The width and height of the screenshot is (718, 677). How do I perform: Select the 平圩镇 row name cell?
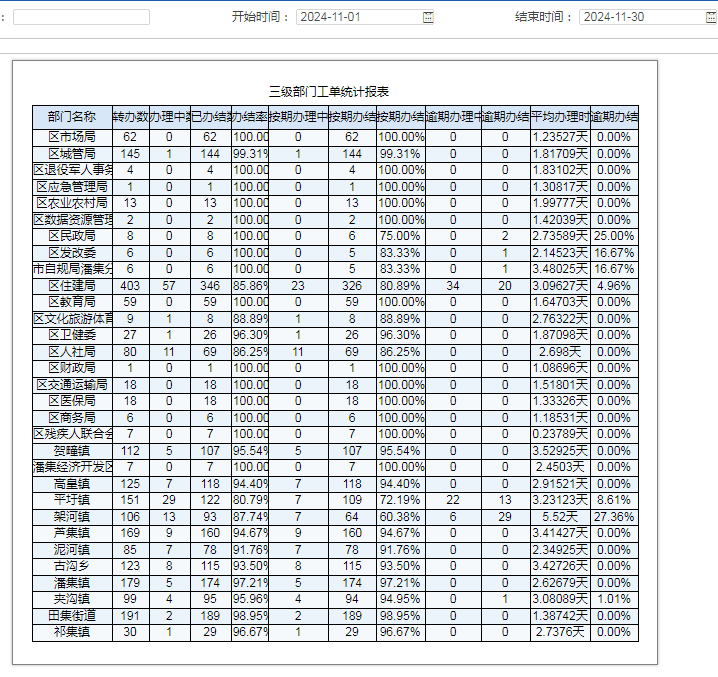click(72, 500)
